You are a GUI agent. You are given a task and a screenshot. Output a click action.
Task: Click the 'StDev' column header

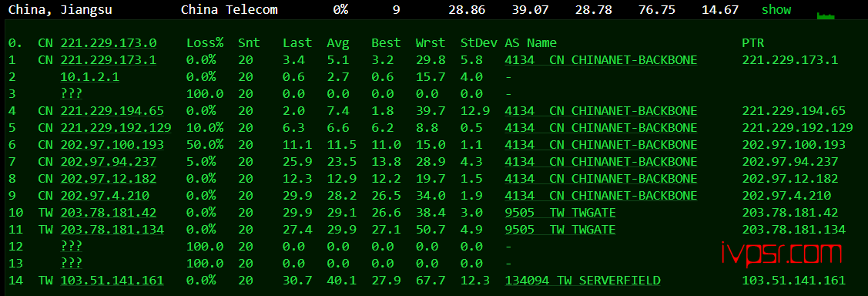tap(479, 43)
